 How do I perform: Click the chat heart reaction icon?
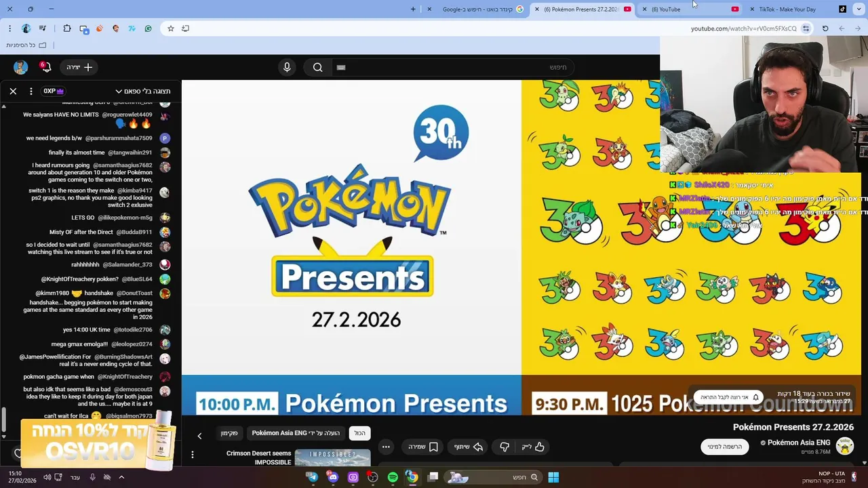(18, 453)
